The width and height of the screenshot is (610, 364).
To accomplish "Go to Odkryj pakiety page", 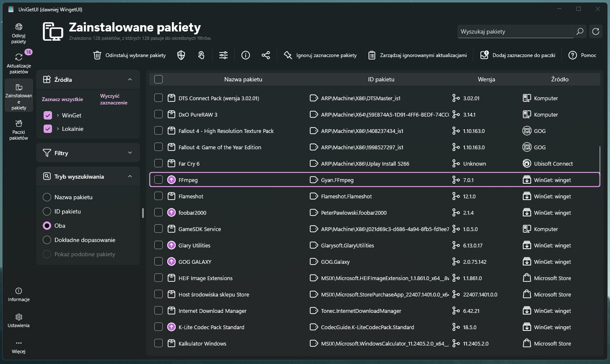I will tap(18, 34).
